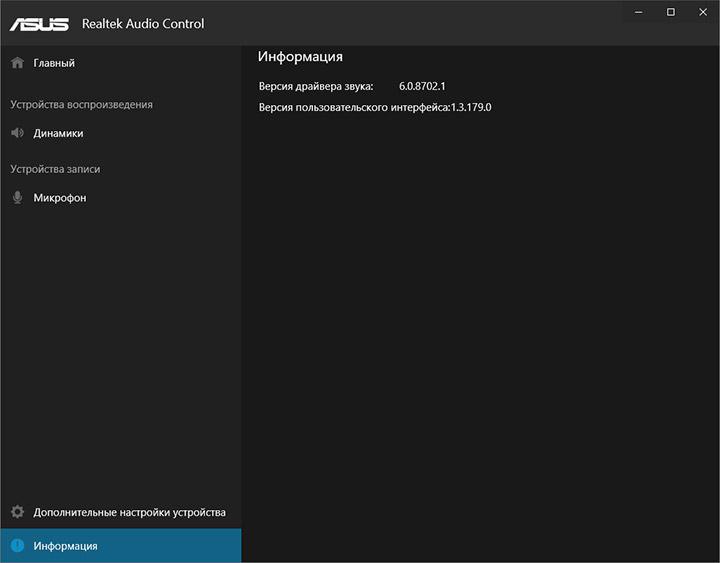
Task: Click the Устройства воспроизведения section header
Action: pos(81,104)
